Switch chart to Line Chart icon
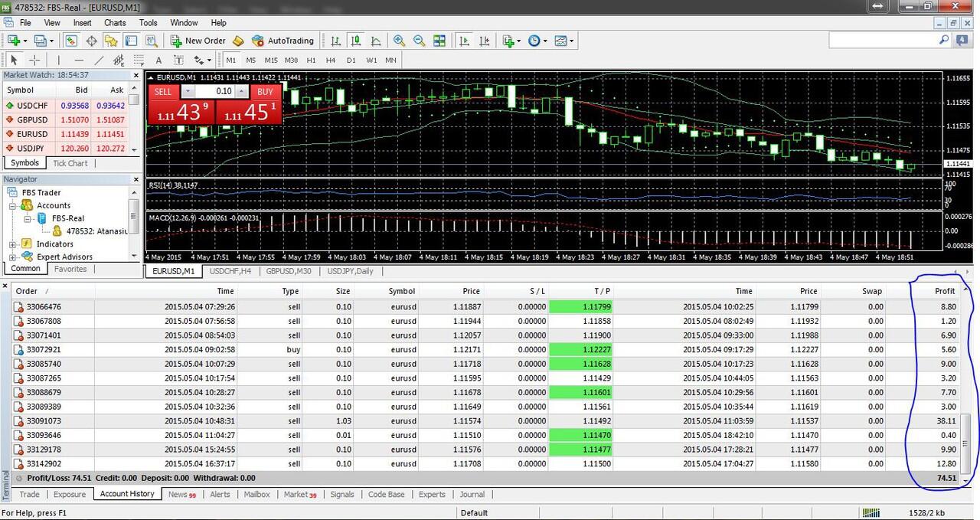Screen dimensions: 980x520 (376, 41)
